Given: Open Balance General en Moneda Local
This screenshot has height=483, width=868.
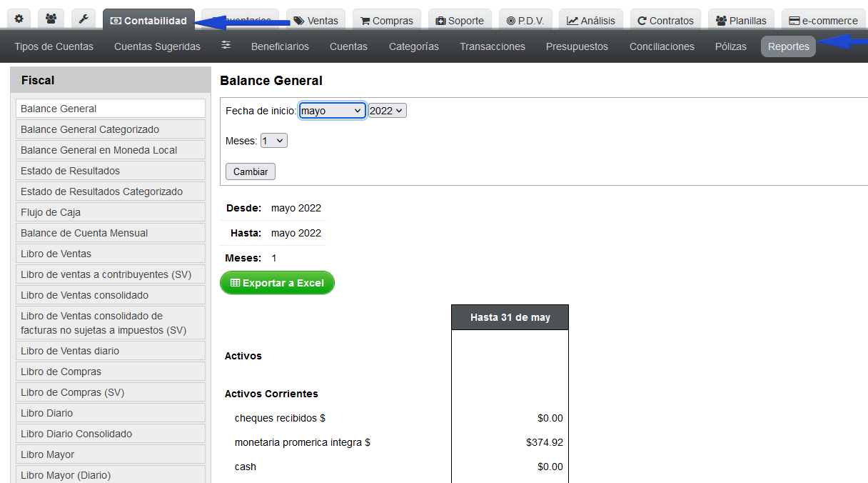Looking at the screenshot, I should tap(111, 150).
